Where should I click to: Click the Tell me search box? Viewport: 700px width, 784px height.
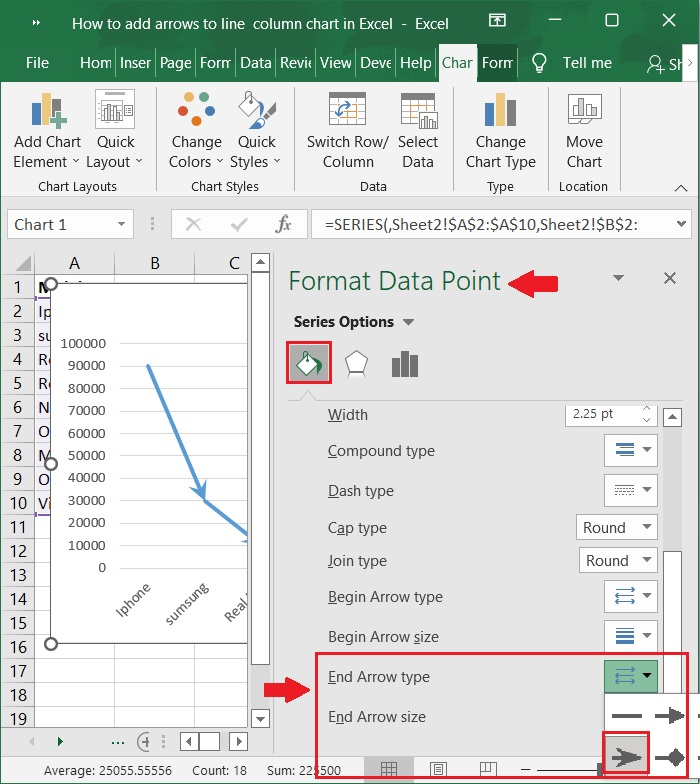coord(587,62)
